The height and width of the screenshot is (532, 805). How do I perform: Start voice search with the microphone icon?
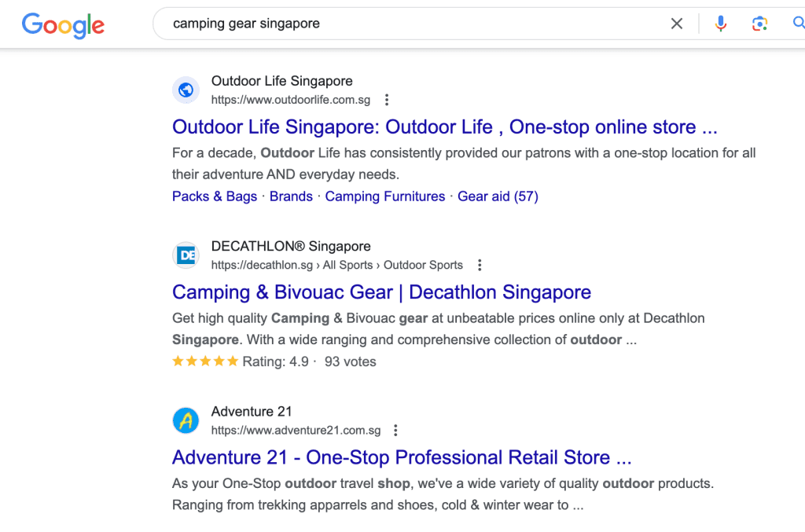point(721,24)
